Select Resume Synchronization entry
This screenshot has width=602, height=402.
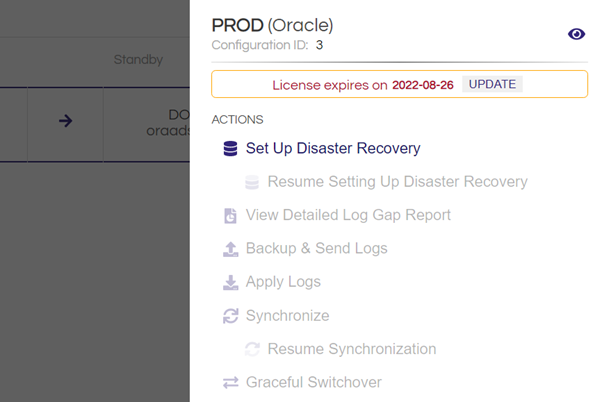click(352, 349)
